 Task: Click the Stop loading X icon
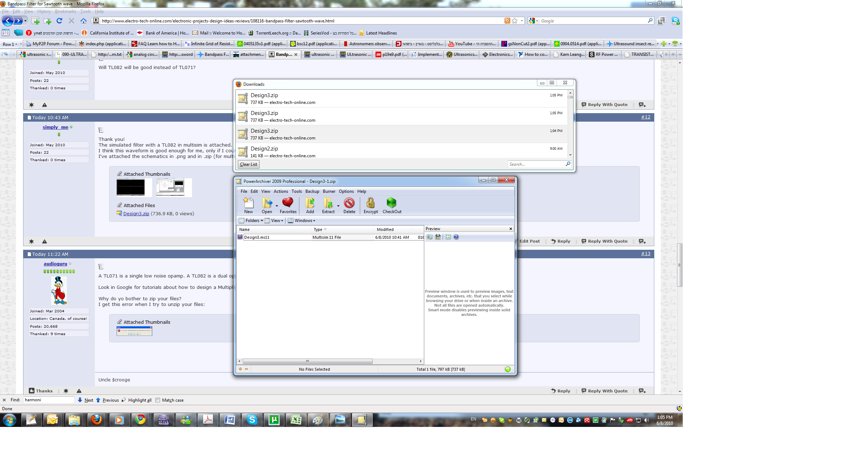[x=71, y=21]
